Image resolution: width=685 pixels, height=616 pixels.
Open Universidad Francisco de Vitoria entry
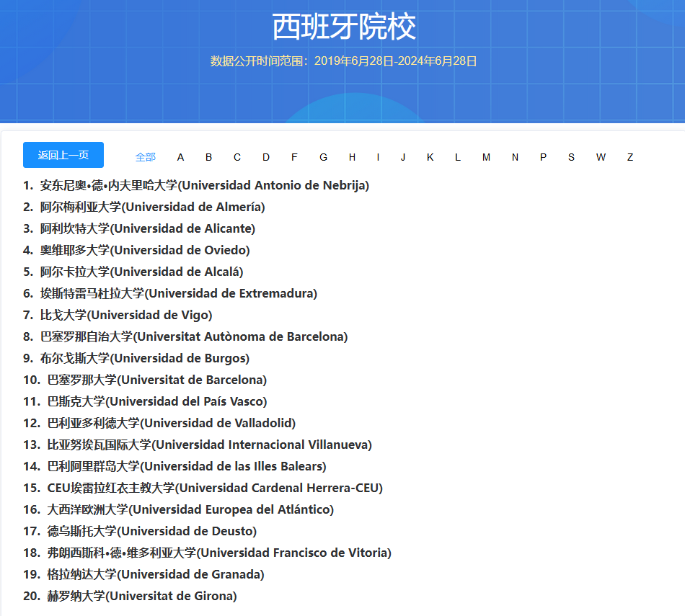point(208,553)
